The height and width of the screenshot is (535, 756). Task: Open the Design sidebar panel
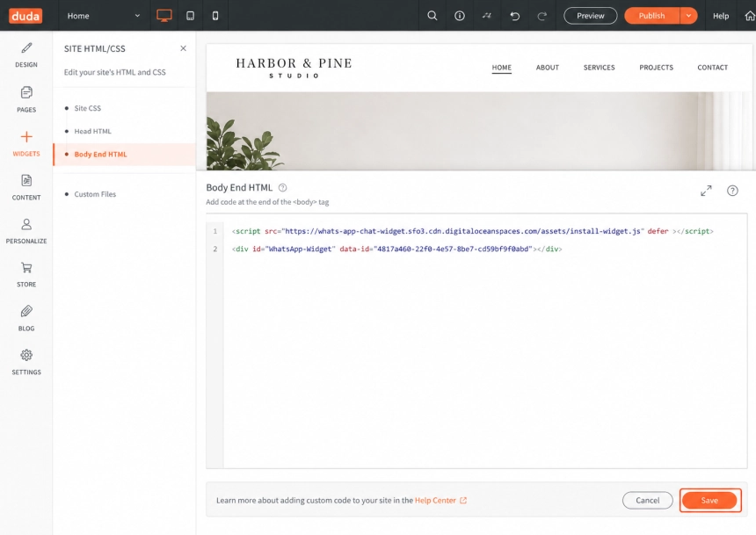pyautogui.click(x=26, y=55)
